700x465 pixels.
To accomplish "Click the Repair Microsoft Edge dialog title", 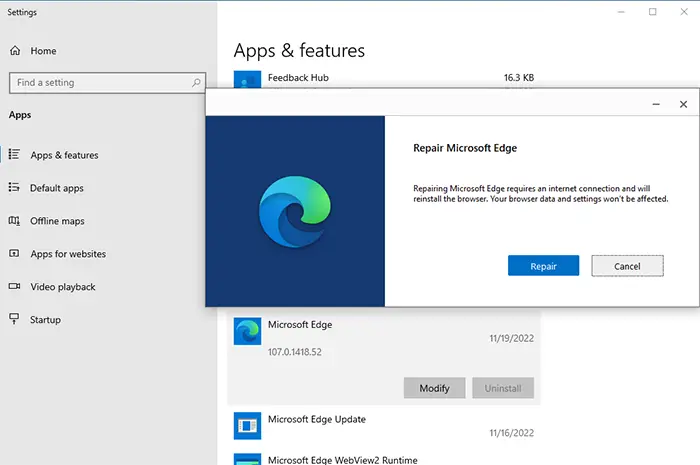I will 465,148.
